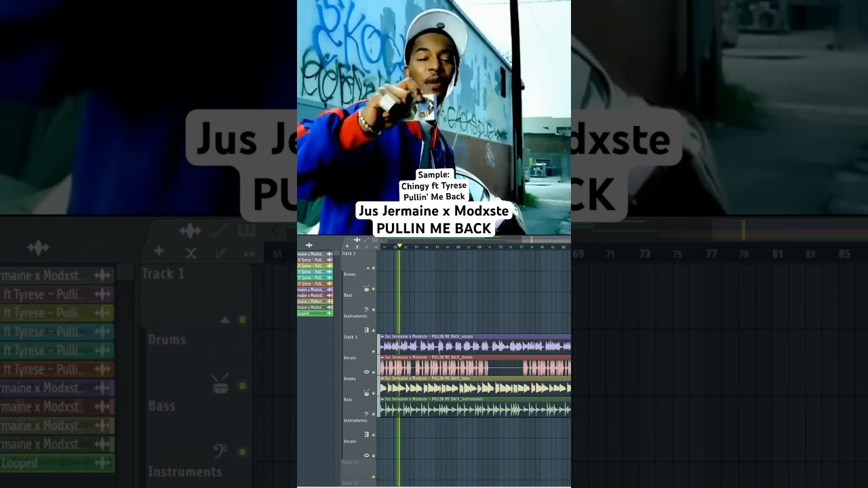The image size is (868, 488).
Task: Toggle the mute LED on Track 11
Action: [x=374, y=476]
